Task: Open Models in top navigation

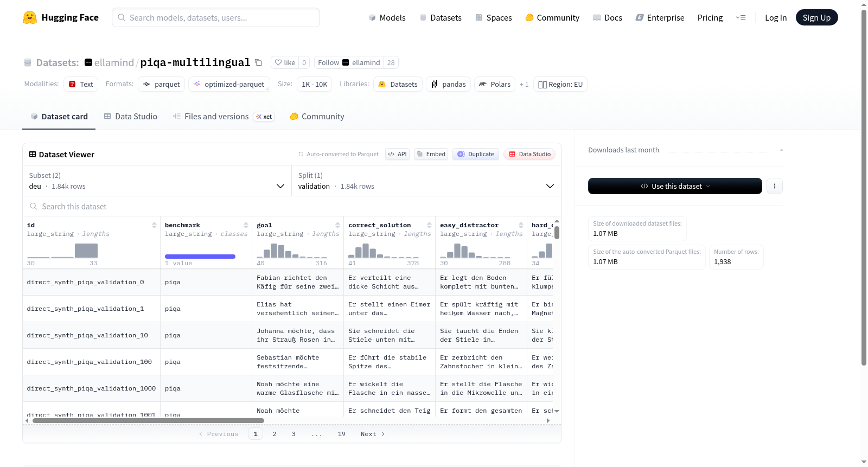Action: pyautogui.click(x=387, y=17)
